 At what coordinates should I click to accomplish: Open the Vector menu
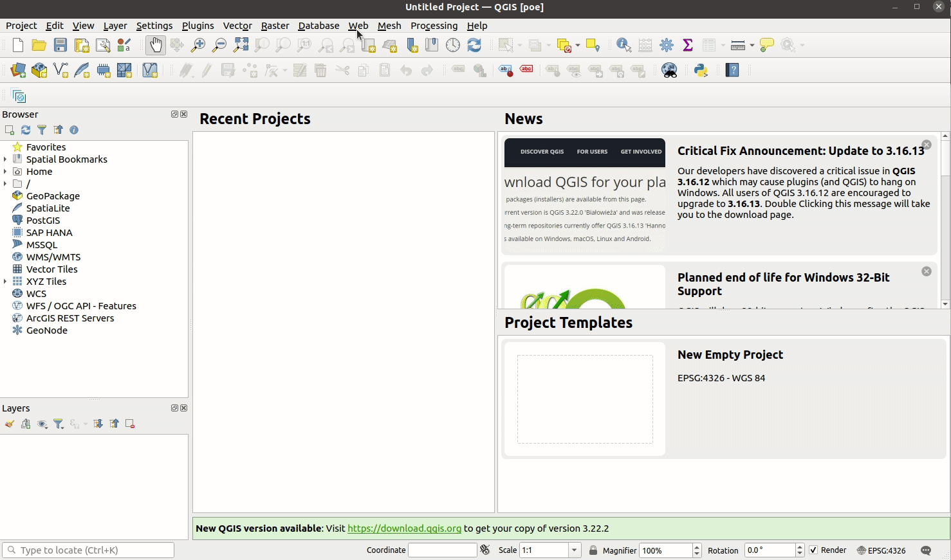click(x=237, y=26)
